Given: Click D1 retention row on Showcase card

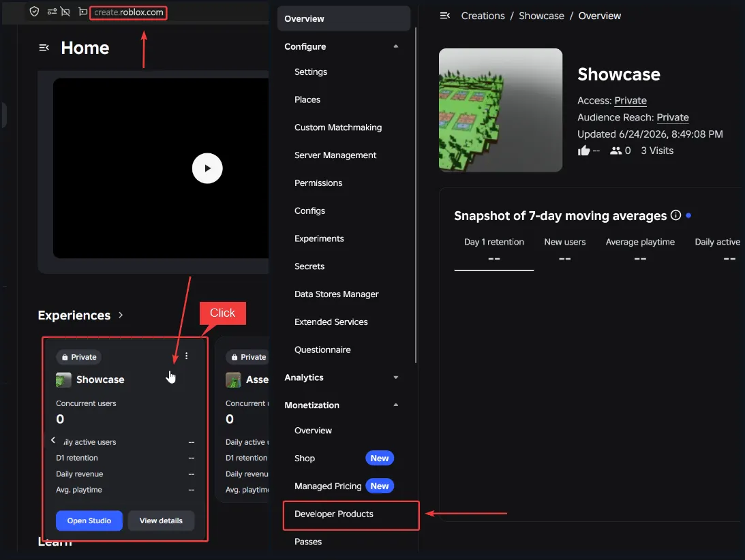Looking at the screenshot, I should (125, 458).
